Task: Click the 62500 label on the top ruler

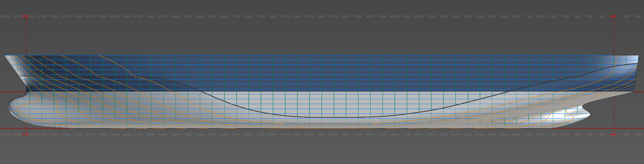Action: pos(309,16)
